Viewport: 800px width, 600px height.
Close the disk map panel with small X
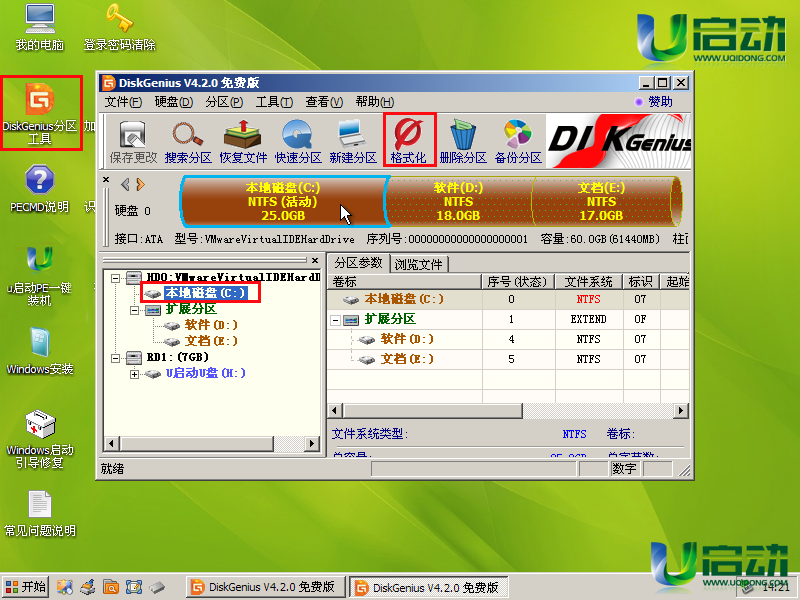tap(106, 180)
